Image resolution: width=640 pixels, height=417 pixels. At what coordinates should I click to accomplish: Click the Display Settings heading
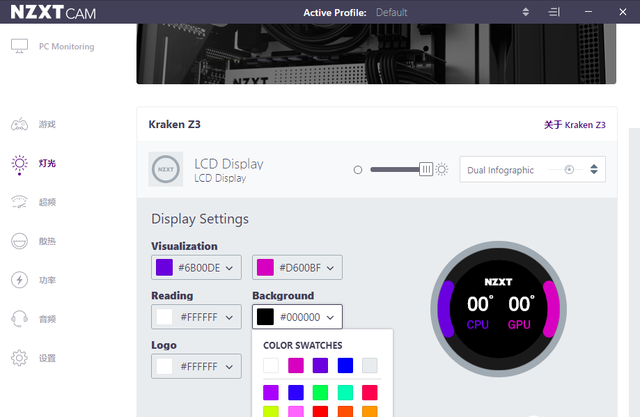pyautogui.click(x=200, y=219)
